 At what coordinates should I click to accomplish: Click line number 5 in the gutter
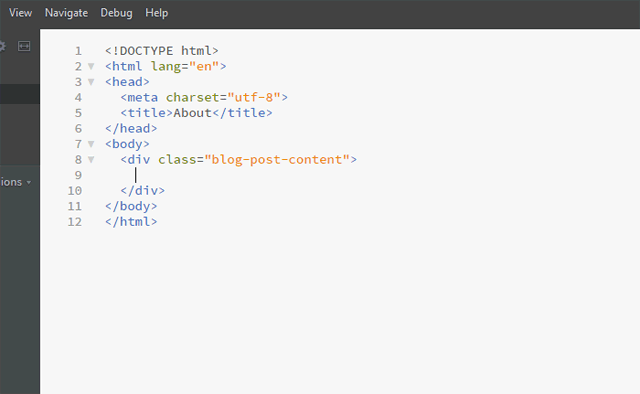click(x=78, y=113)
